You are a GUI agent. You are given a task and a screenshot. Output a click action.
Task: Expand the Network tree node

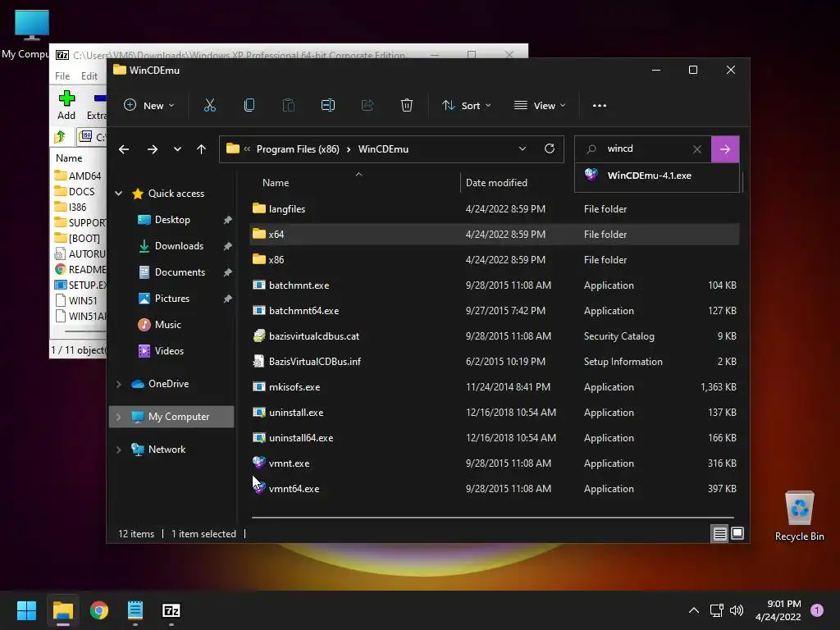pyautogui.click(x=118, y=450)
